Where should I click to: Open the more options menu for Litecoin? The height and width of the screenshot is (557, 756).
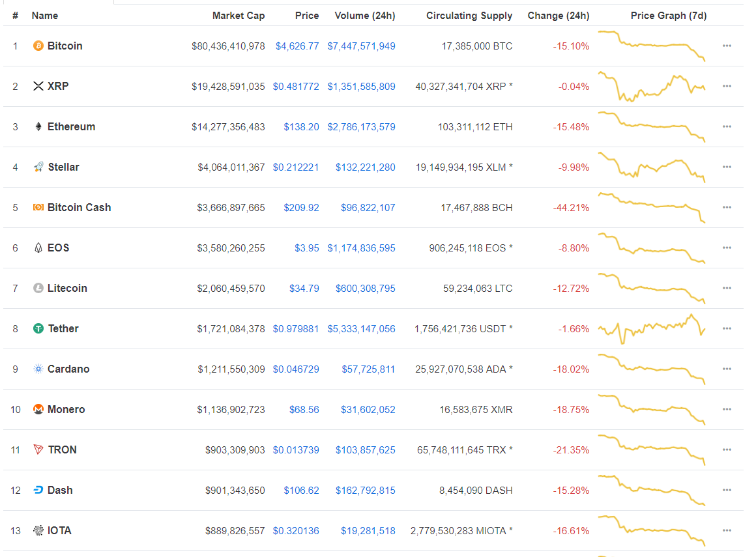click(727, 289)
